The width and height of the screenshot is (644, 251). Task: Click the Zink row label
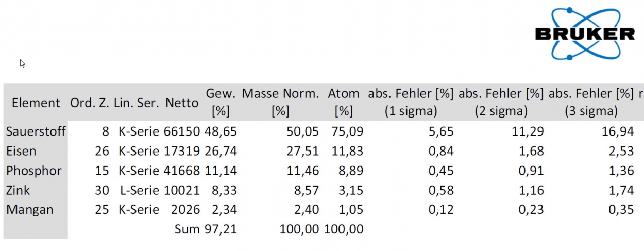point(18,190)
